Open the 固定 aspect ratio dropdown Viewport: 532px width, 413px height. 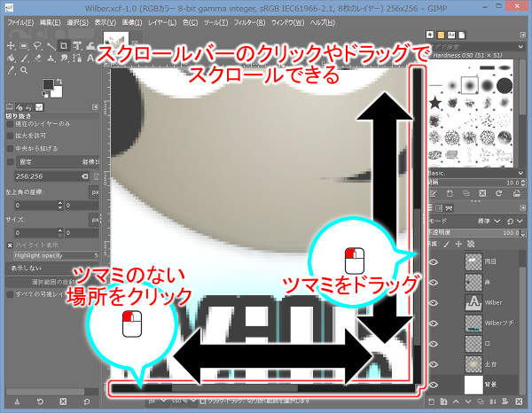point(58,161)
